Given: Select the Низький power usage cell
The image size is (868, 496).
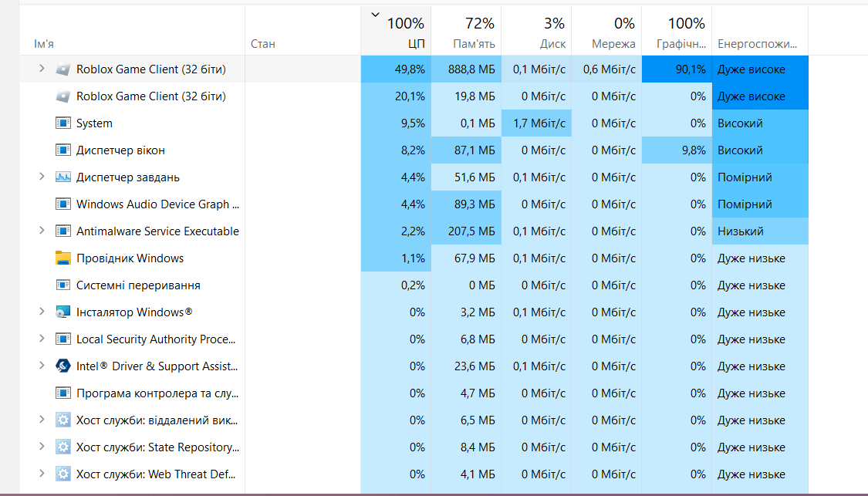Looking at the screenshot, I should click(760, 231).
